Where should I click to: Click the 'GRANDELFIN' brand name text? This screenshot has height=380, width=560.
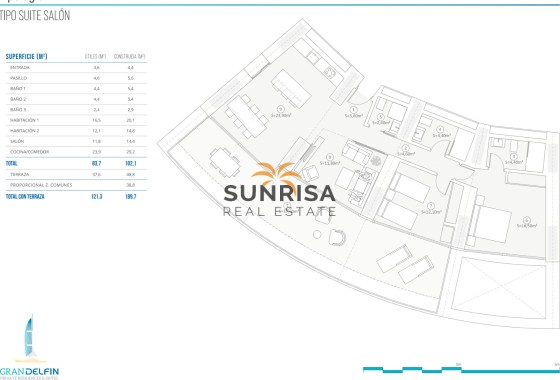29,371
